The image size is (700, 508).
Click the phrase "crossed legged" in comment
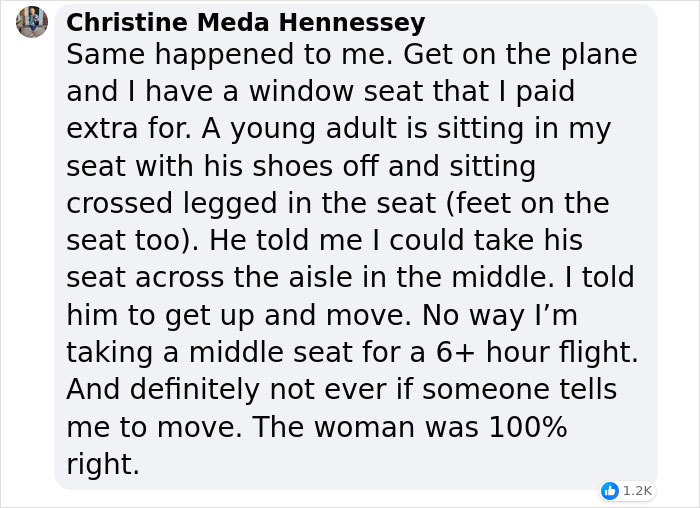pyautogui.click(x=175, y=203)
